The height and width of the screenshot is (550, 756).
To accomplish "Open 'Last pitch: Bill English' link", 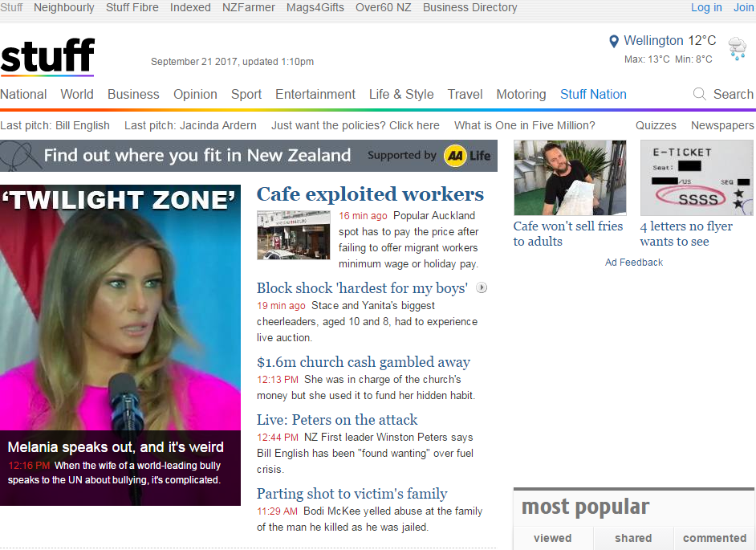I will (x=55, y=125).
